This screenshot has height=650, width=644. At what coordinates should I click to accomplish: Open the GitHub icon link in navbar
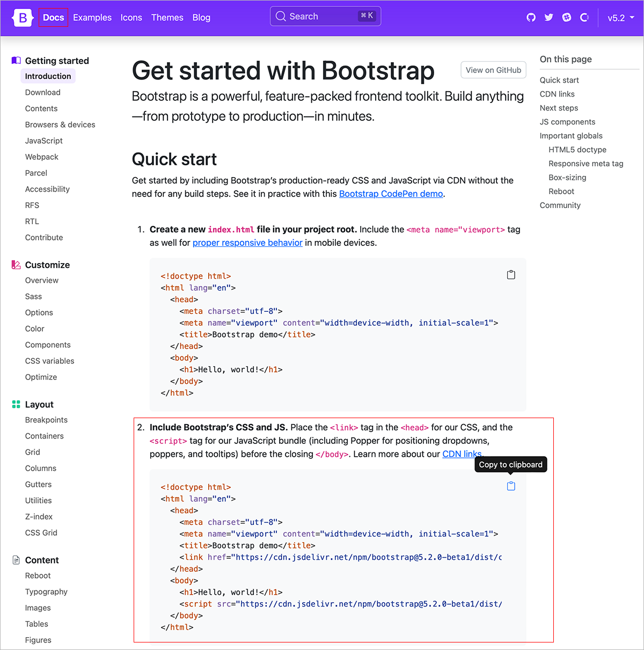click(531, 18)
